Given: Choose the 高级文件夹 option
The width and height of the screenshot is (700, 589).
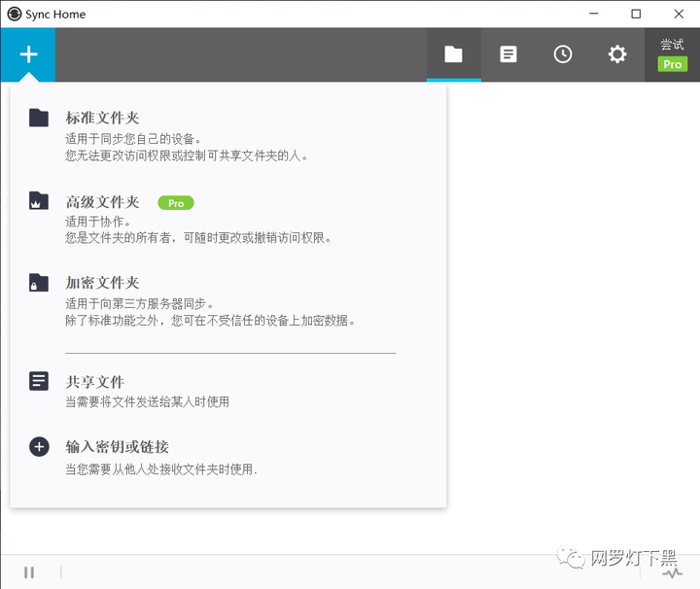Looking at the screenshot, I should coord(102,202).
